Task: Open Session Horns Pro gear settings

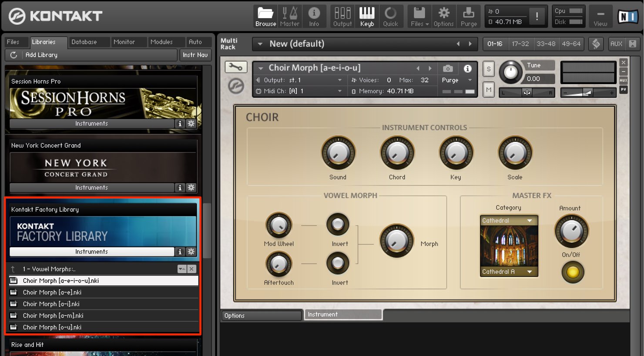Action: point(191,124)
